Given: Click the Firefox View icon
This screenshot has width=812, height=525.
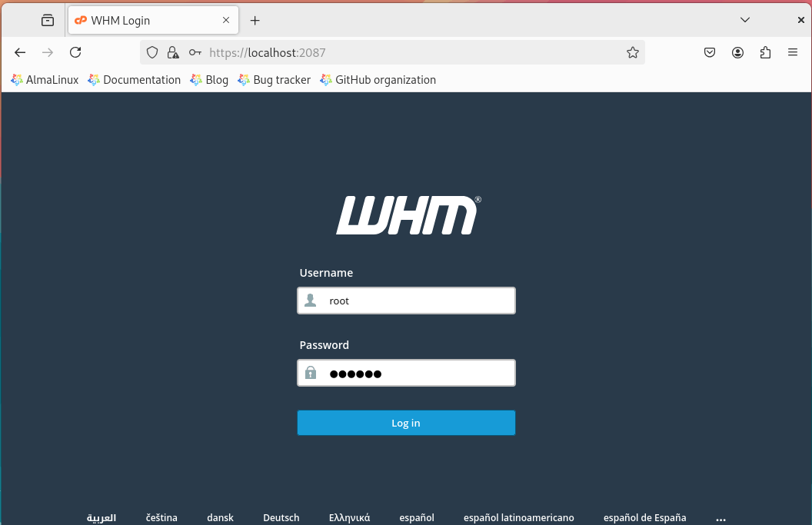Looking at the screenshot, I should 47,20.
